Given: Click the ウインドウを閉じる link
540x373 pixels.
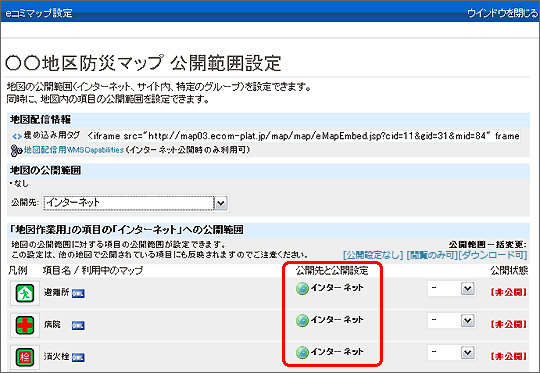Looking at the screenshot, I should [502, 13].
